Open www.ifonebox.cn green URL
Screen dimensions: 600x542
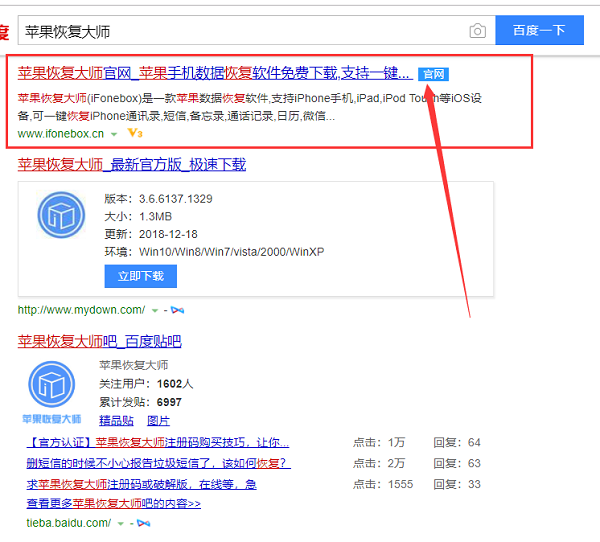point(61,134)
